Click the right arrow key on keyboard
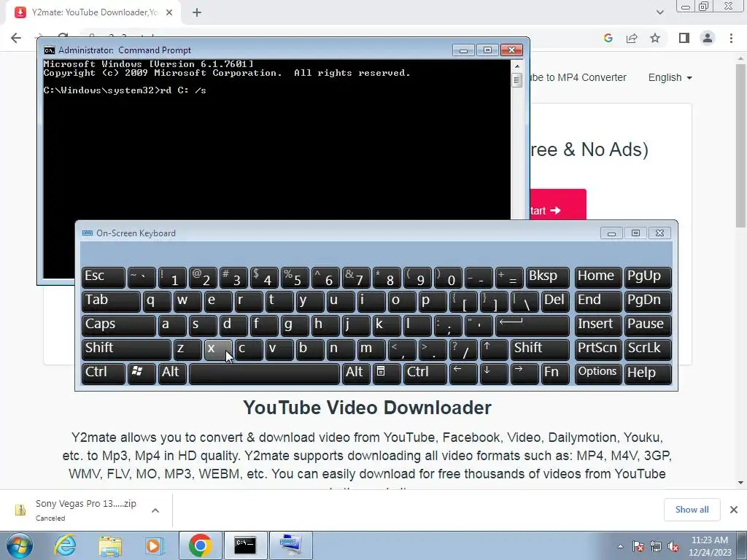 [x=524, y=373]
